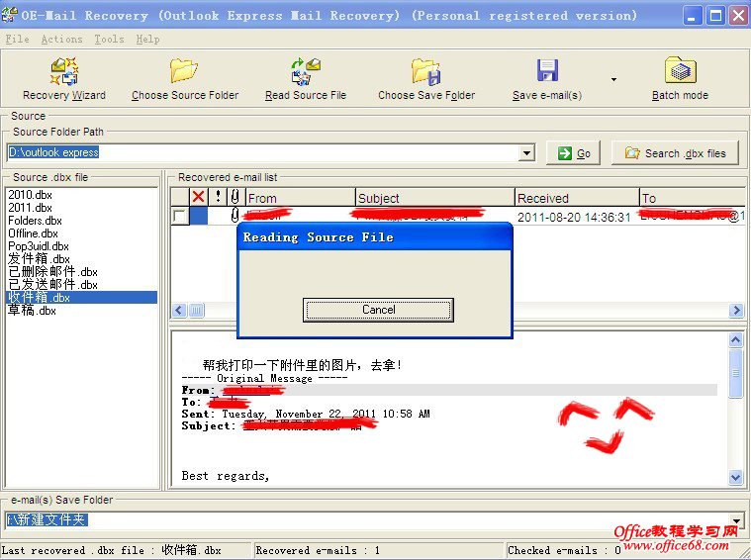Click message preview scroll down arrow

[736, 477]
